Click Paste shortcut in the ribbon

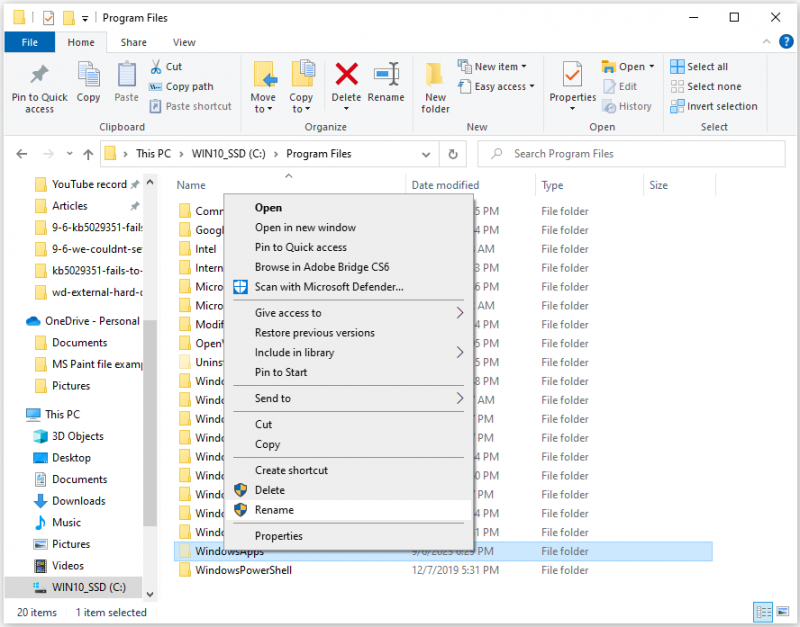[191, 107]
